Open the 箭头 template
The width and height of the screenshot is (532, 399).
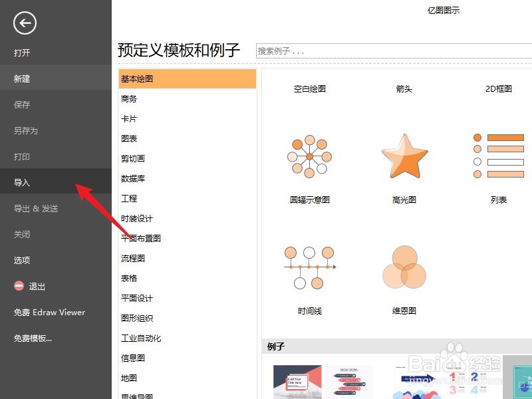[x=404, y=88]
